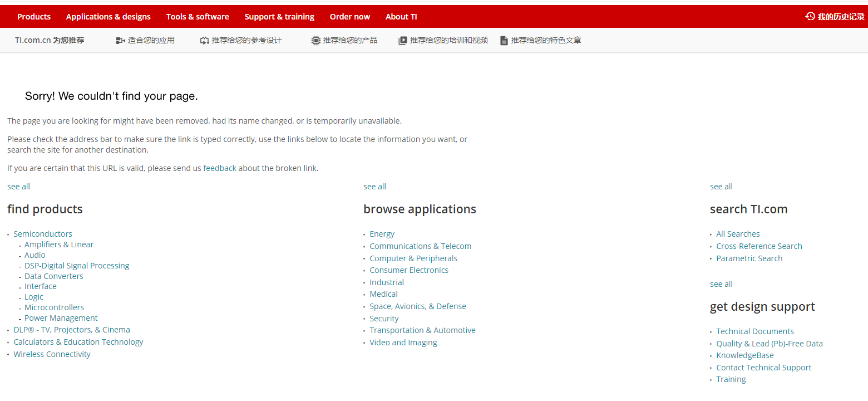Open the Medical applications link

coord(384,294)
